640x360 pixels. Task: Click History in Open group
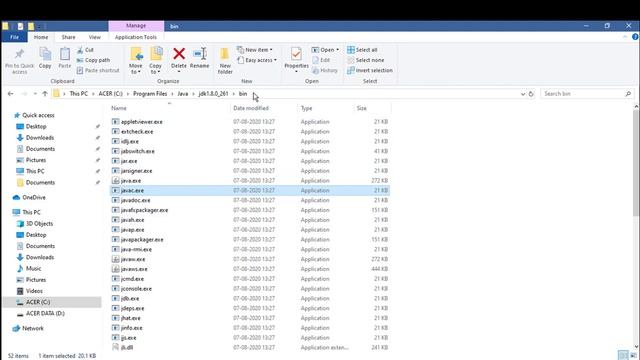325,70
